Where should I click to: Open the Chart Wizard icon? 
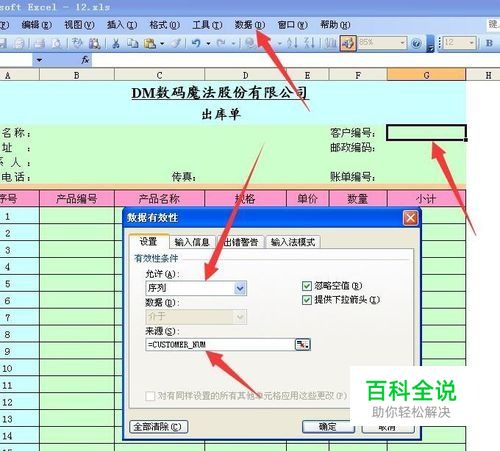point(330,43)
